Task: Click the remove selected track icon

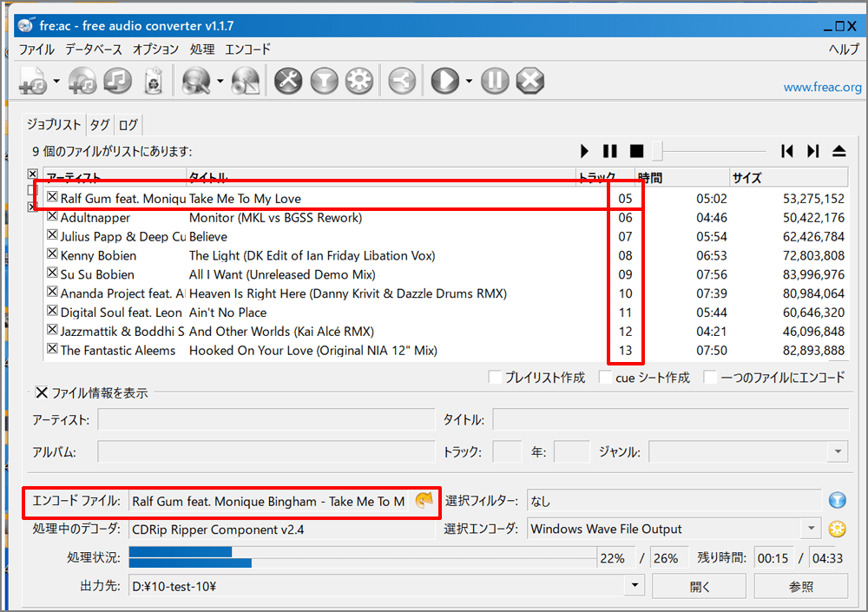Action: [x=117, y=81]
